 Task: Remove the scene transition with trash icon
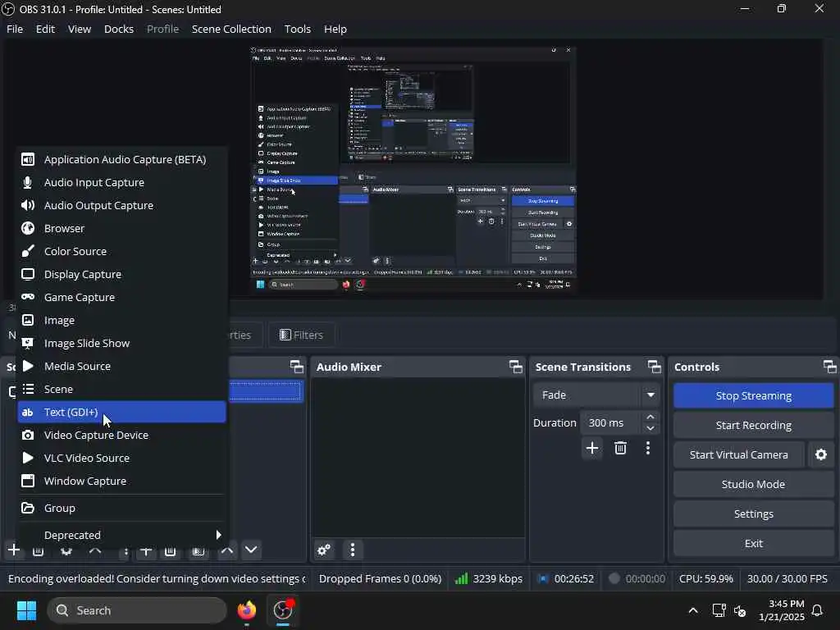point(620,448)
